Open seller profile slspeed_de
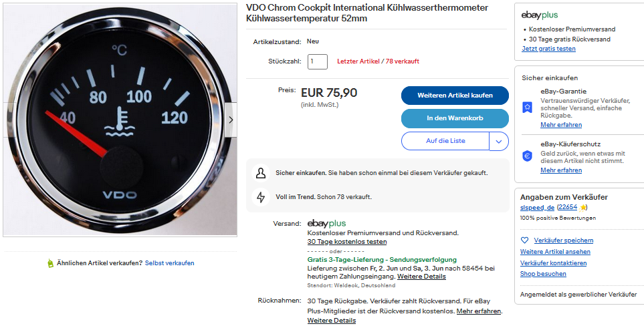 [536, 208]
